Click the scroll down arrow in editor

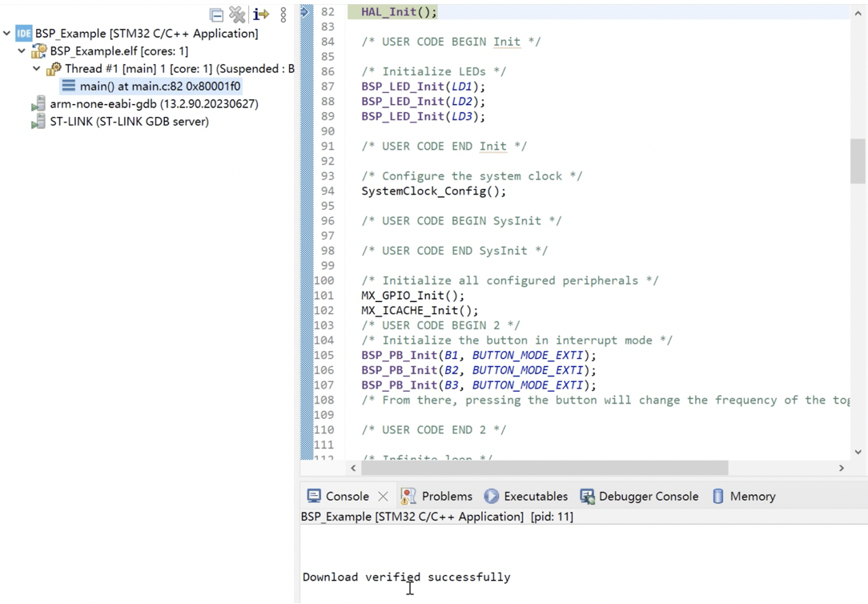(x=858, y=452)
